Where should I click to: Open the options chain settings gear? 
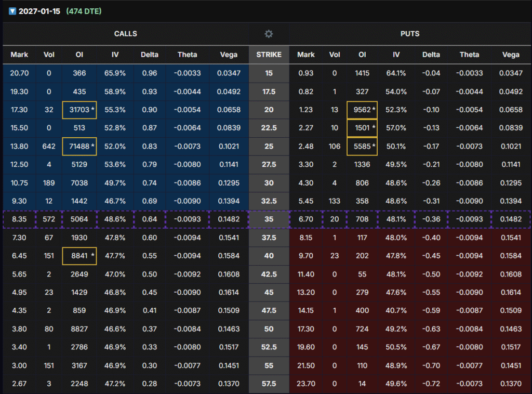pyautogui.click(x=269, y=34)
